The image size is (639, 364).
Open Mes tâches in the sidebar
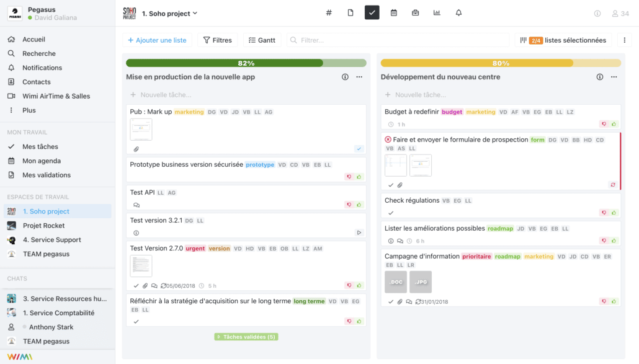click(x=40, y=147)
